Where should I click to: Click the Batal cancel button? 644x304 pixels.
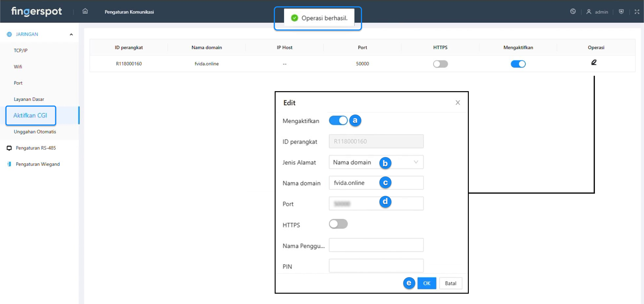pyautogui.click(x=450, y=283)
